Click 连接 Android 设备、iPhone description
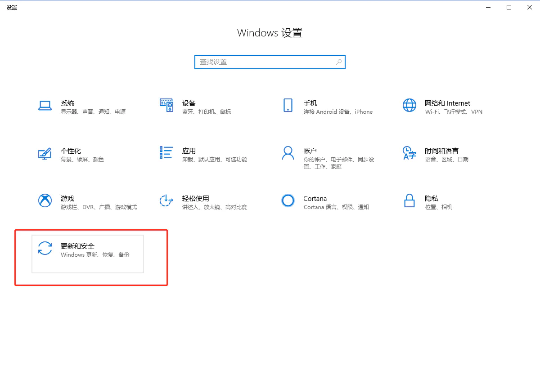This screenshot has width=540, height=392. 338,112
